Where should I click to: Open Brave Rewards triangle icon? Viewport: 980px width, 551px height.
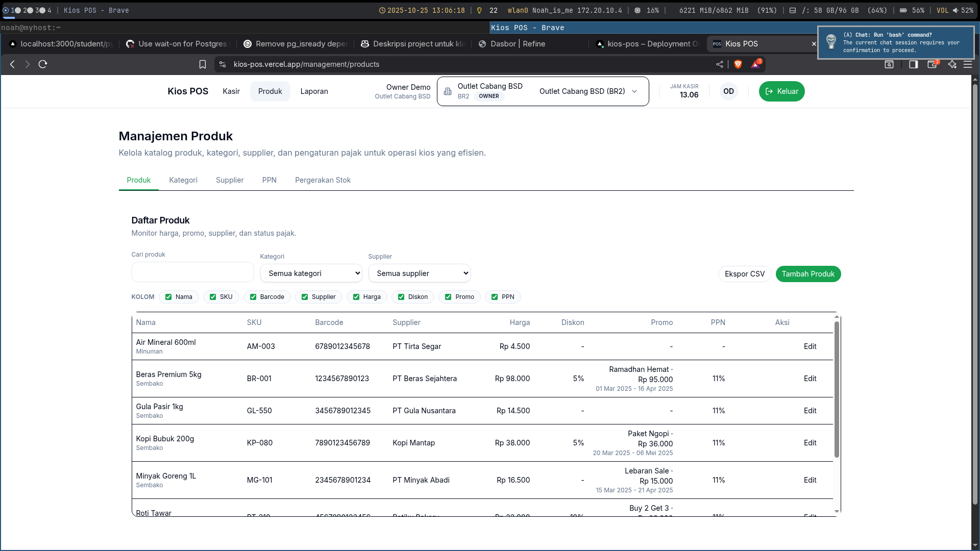coord(755,64)
